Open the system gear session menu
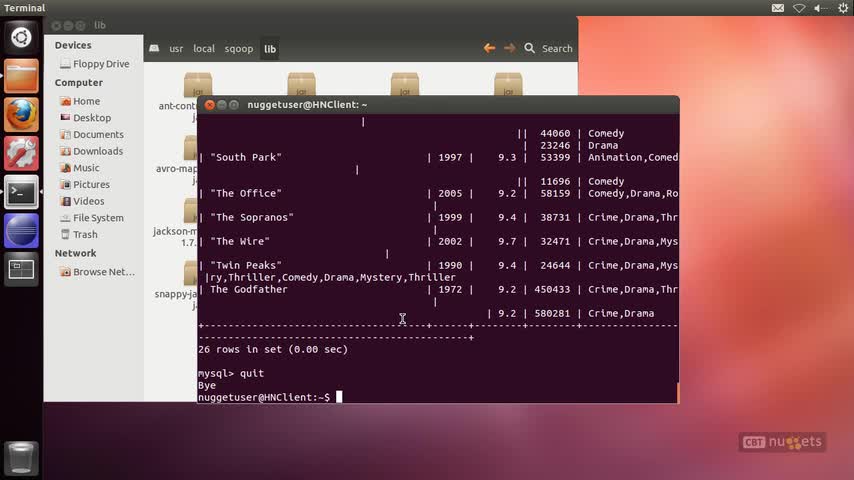Screen dimensions: 854x480 coord(843,8)
